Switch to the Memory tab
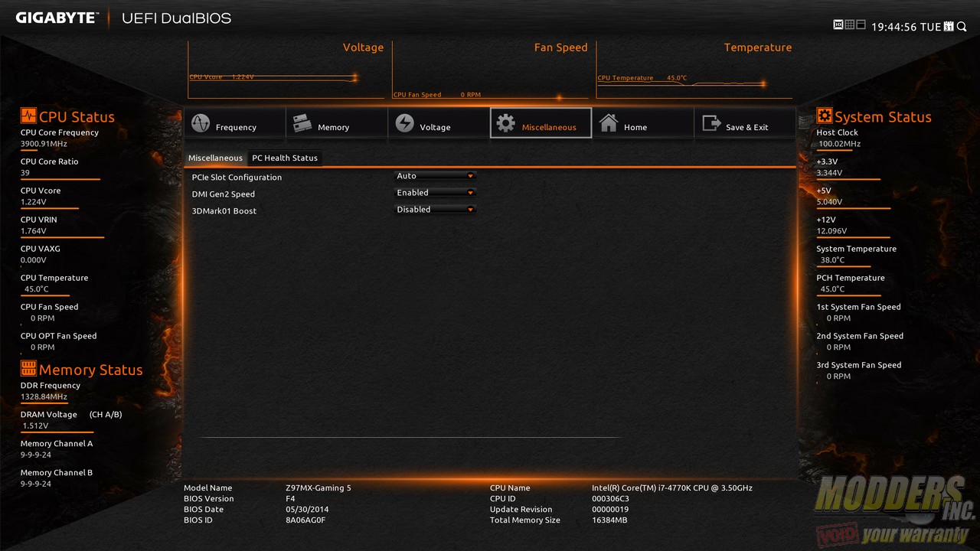Viewport: 980px width, 551px height. pos(336,123)
